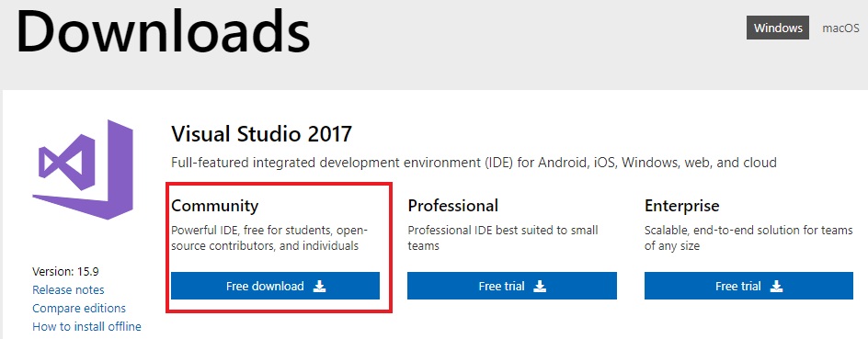868x339 pixels.
Task: Start Enterprise Free trial
Action: click(749, 286)
